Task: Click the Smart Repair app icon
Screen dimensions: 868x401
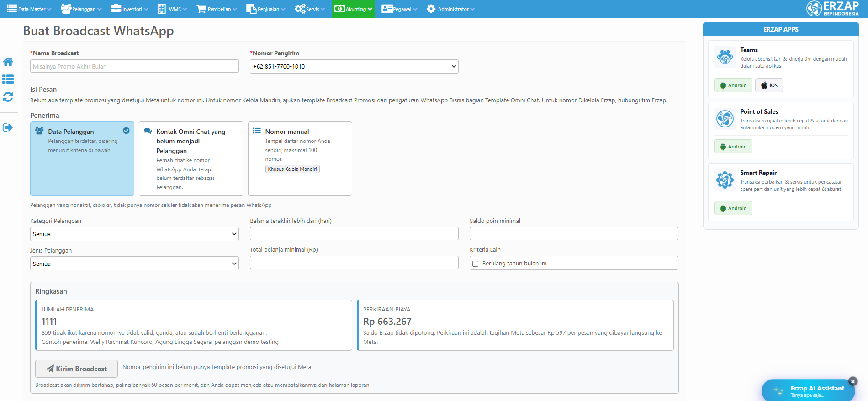Action: (x=725, y=180)
